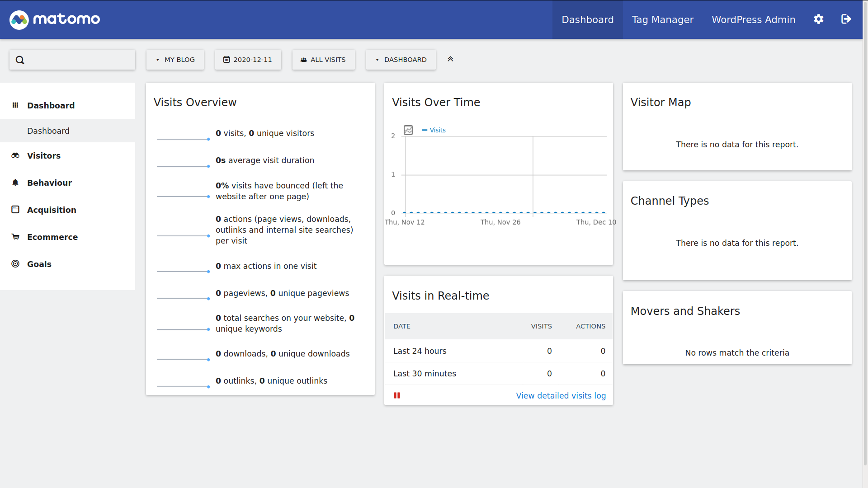Open the 2020-12-11 date picker
868x488 pixels.
tap(248, 60)
